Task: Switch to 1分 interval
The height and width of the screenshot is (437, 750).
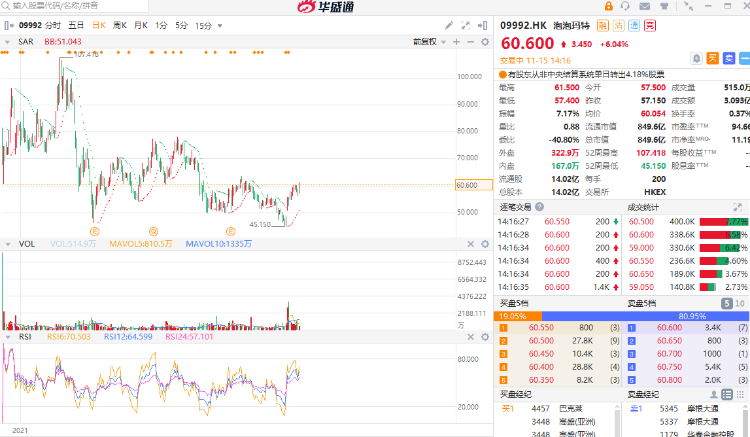Action: tap(161, 25)
